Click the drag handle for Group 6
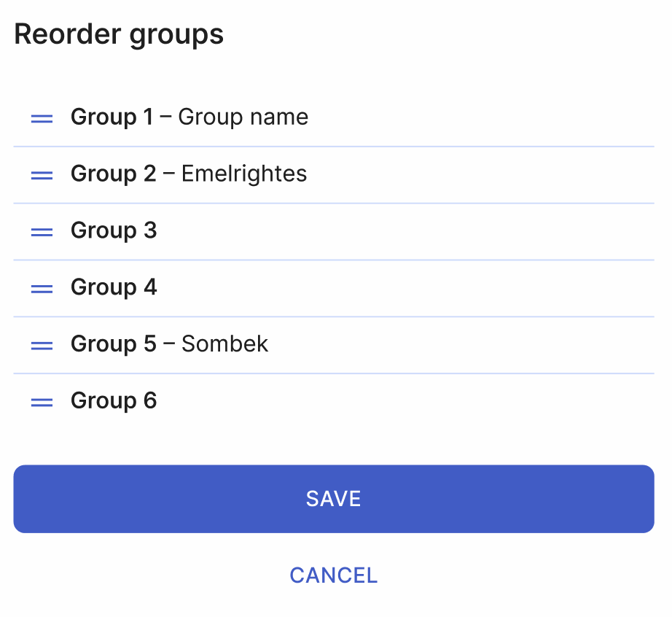Image resolution: width=672 pixels, height=617 pixels. 42,401
